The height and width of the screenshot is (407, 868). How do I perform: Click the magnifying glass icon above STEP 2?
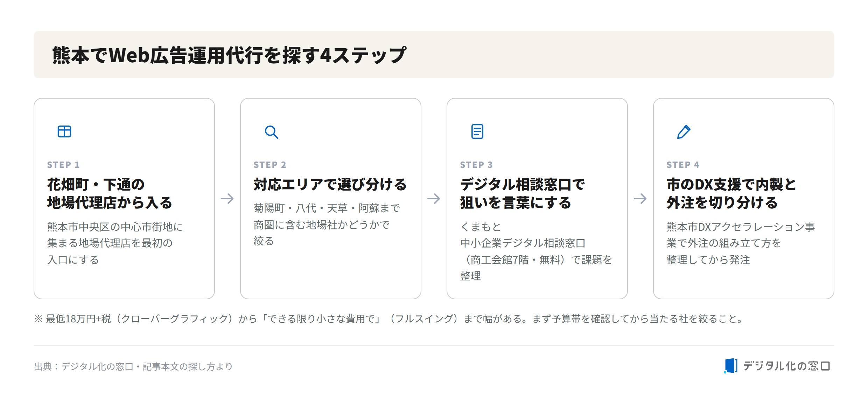pos(271,132)
